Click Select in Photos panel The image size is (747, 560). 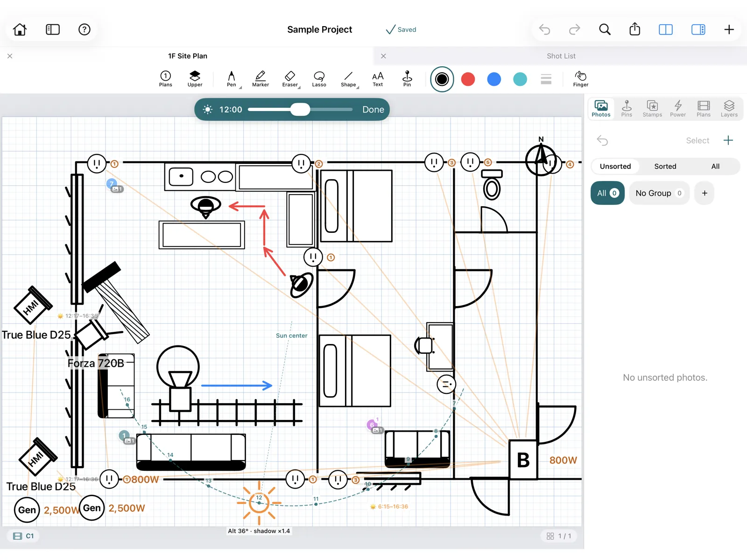(698, 140)
